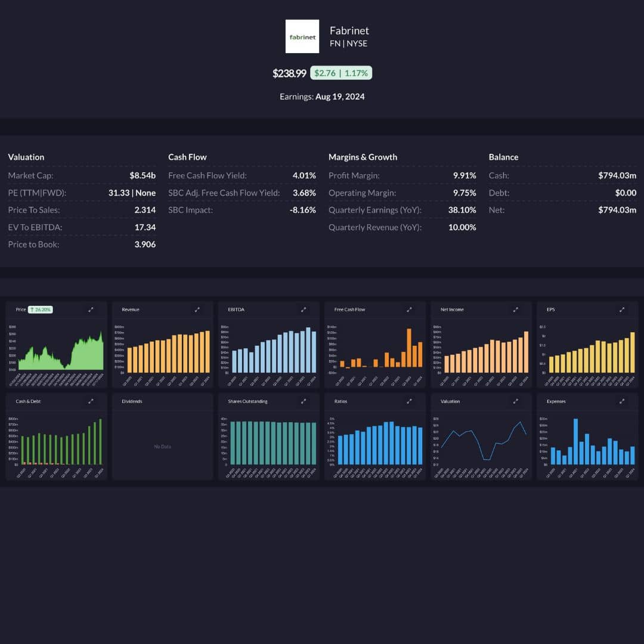Expand the Shares Outstanding chart
644x644 pixels.
pos(304,401)
